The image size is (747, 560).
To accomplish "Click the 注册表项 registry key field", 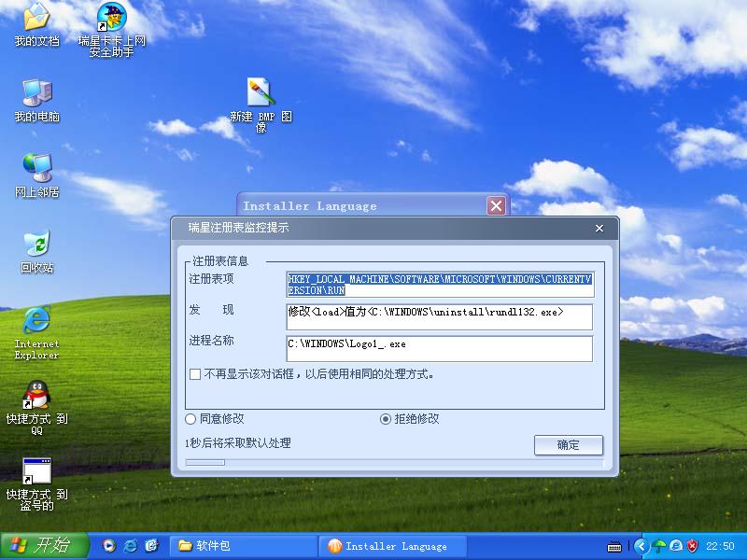I will point(440,285).
